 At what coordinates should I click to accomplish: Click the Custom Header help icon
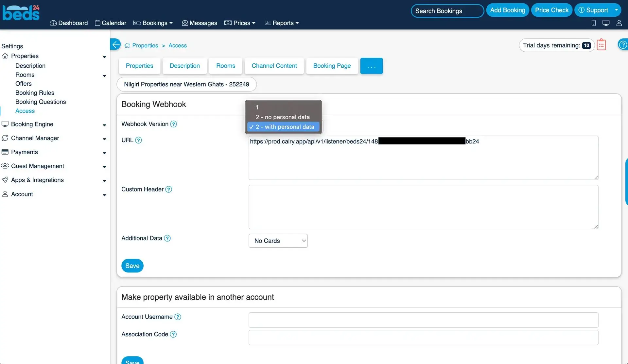(x=169, y=189)
